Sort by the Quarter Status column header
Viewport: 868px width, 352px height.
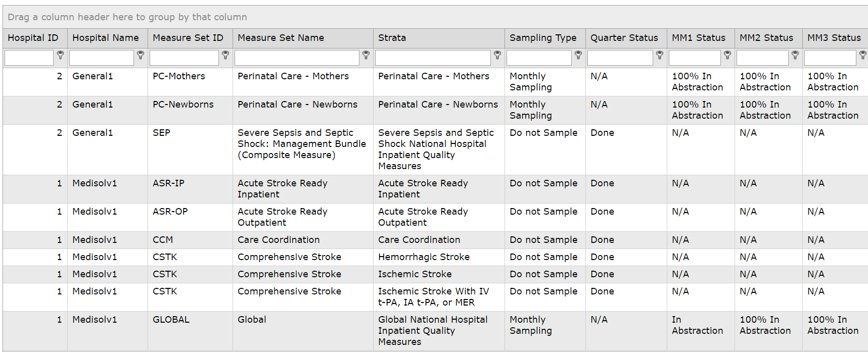click(624, 38)
